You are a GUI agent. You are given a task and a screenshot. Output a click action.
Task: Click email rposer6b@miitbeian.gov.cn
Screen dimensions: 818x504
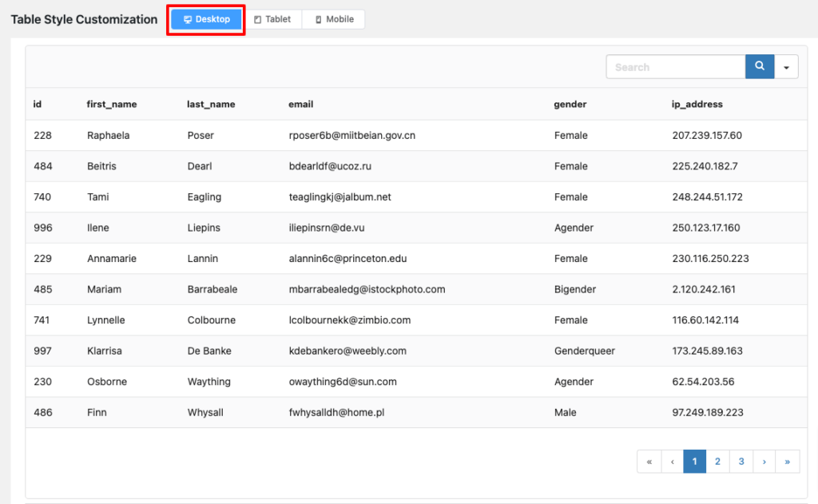(352, 136)
